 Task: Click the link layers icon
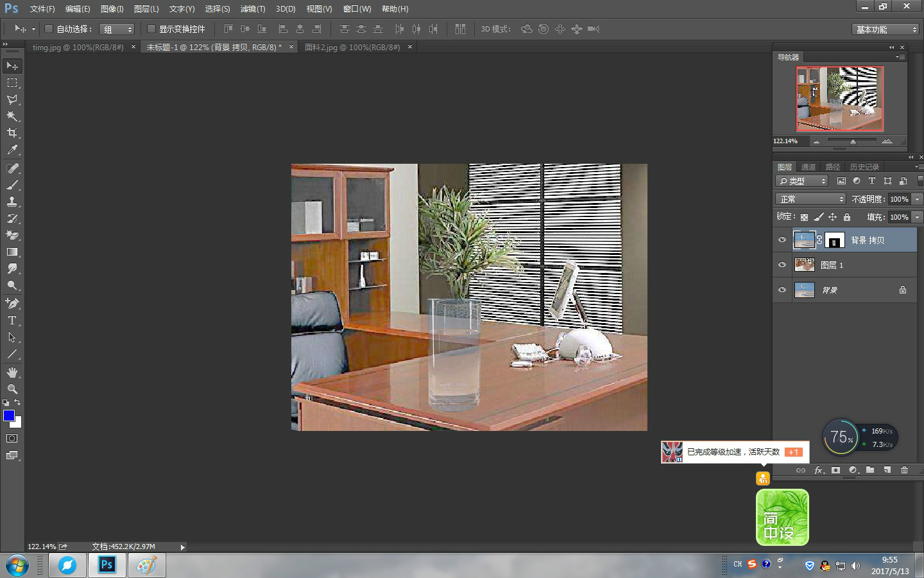pos(801,470)
